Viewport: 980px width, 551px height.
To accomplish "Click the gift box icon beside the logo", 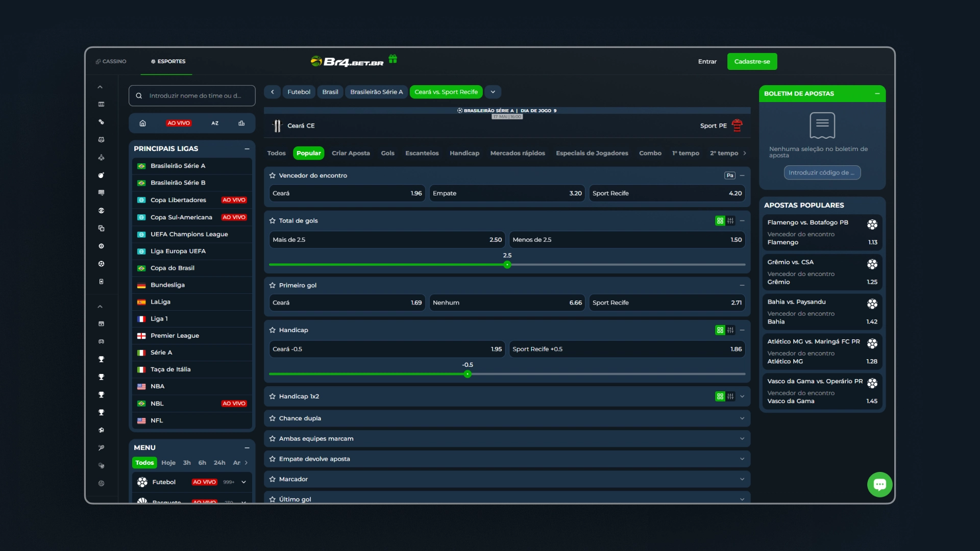I will click(393, 59).
